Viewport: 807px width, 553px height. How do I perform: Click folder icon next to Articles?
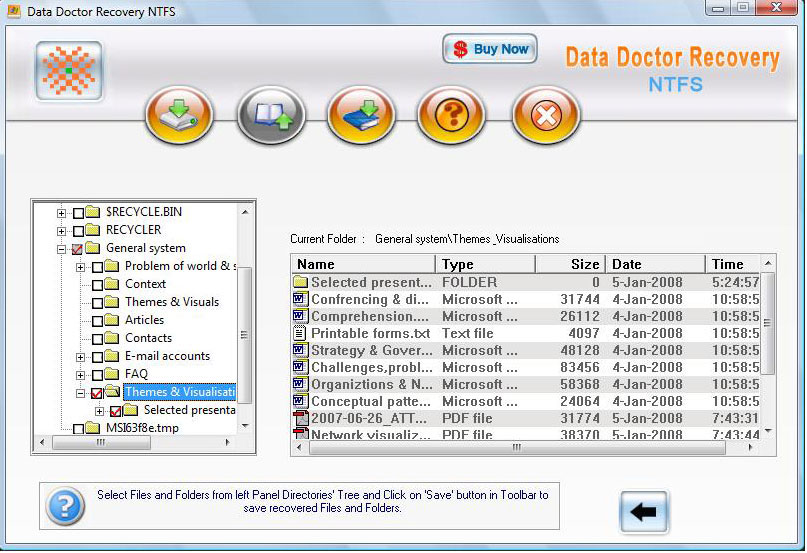112,320
